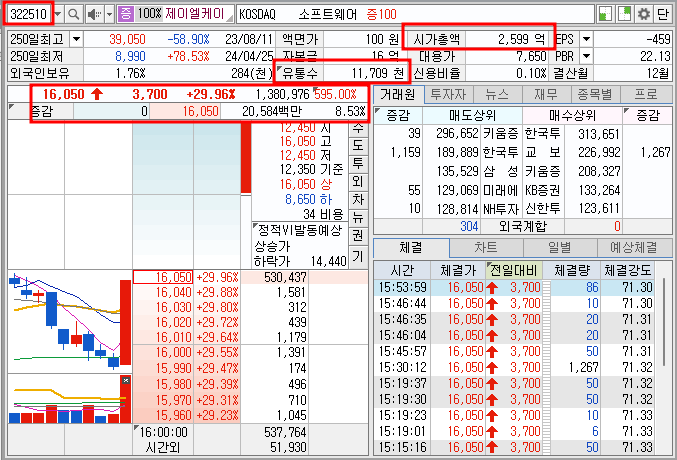This screenshot has height=460, width=677.
Task: Open the PBR indicator dropdown
Action: coord(586,56)
